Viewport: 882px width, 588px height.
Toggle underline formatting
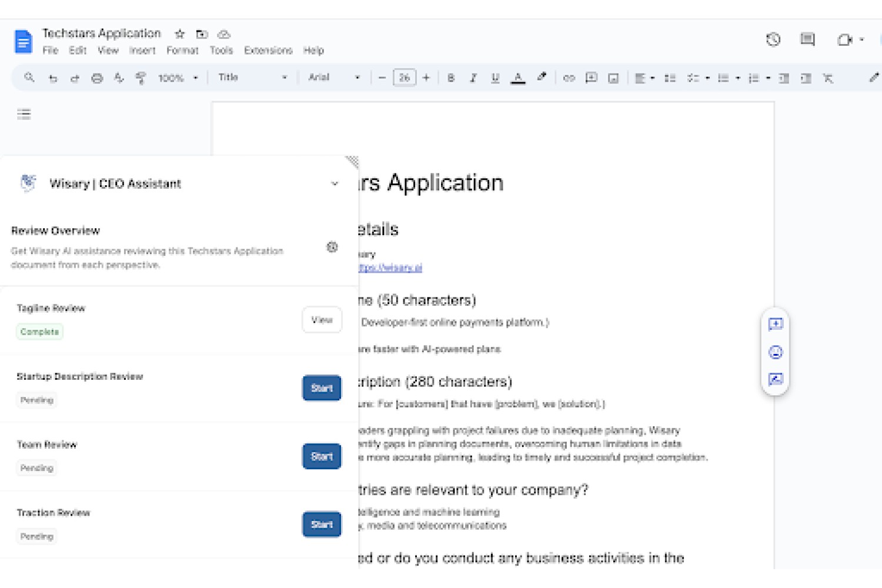click(x=495, y=78)
